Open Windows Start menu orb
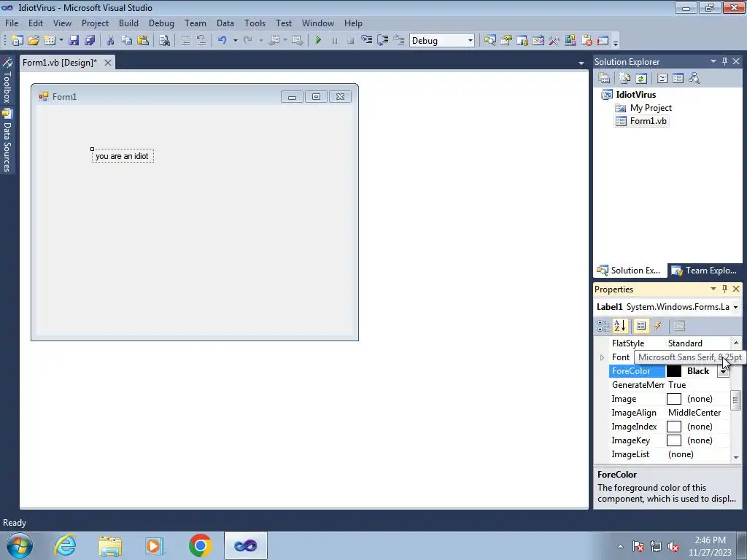 [x=20, y=545]
